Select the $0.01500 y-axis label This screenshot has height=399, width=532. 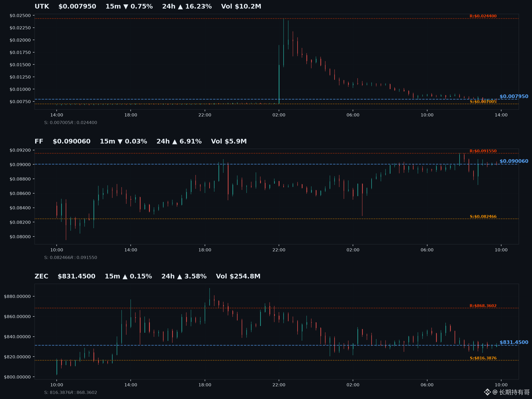[20, 65]
